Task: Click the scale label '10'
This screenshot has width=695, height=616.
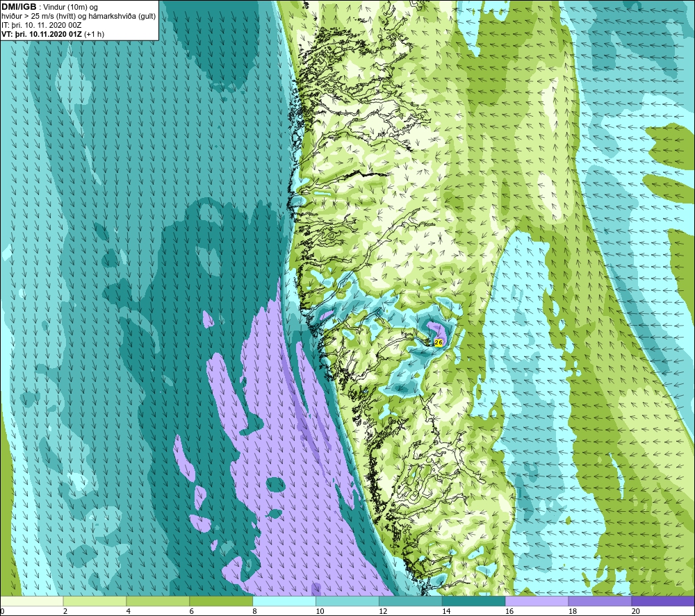Action: point(320,611)
